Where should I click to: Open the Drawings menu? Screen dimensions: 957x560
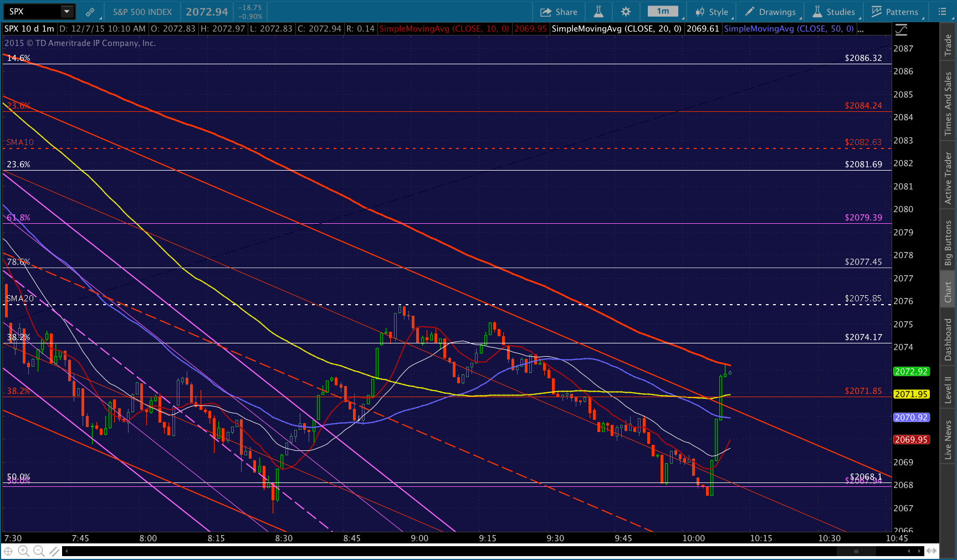770,12
